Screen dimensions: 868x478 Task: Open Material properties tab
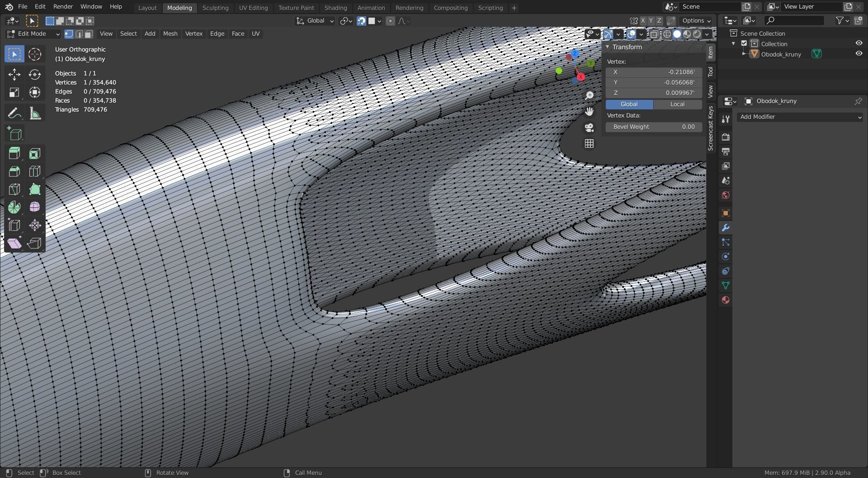point(726,300)
